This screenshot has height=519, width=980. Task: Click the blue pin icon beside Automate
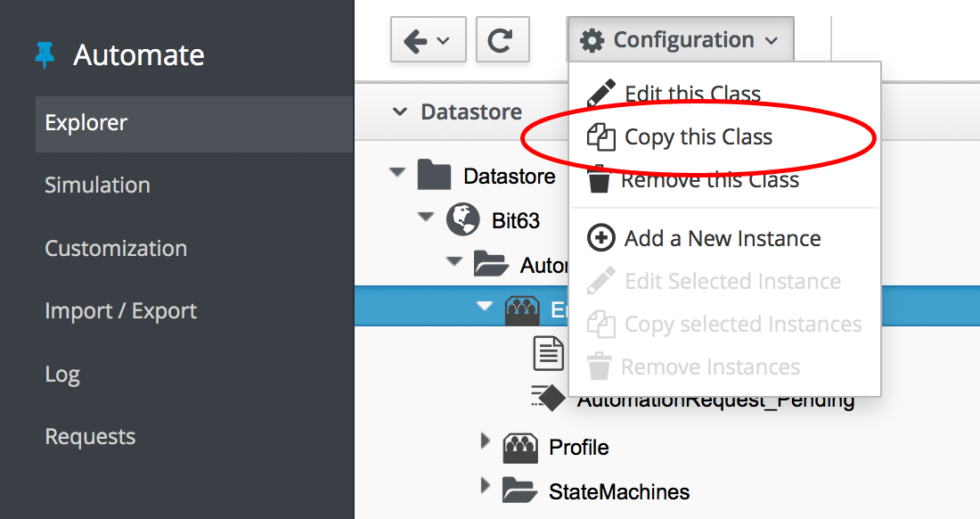pos(44,55)
